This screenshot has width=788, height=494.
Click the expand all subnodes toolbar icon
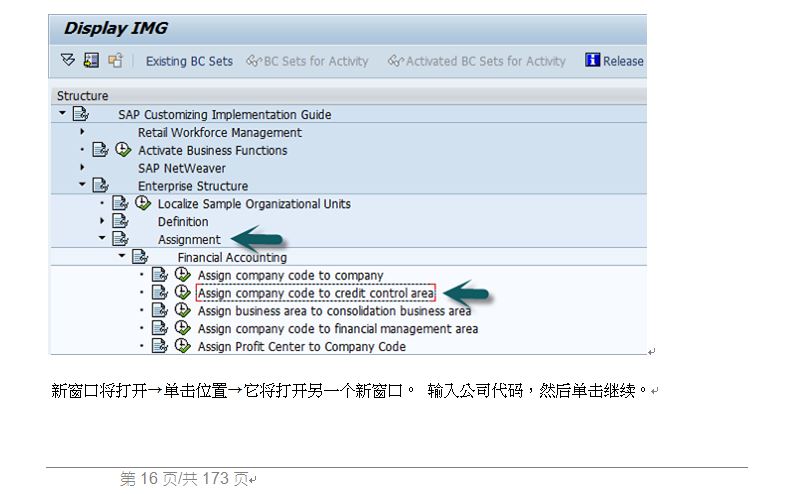[x=68, y=60]
